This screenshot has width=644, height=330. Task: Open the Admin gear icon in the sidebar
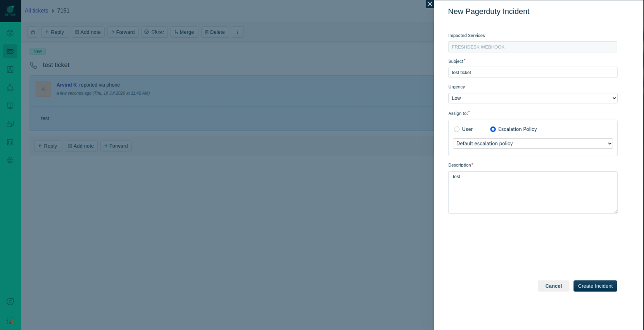point(10,160)
